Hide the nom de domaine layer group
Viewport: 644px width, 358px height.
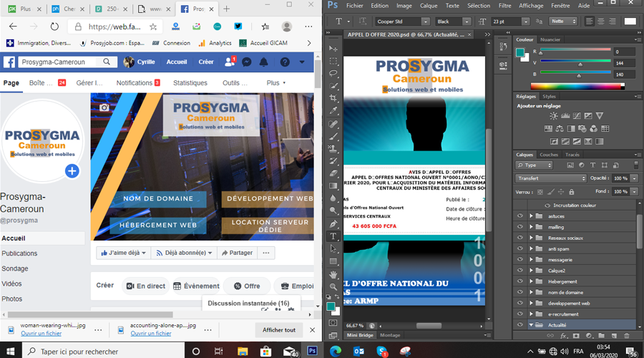coord(520,292)
